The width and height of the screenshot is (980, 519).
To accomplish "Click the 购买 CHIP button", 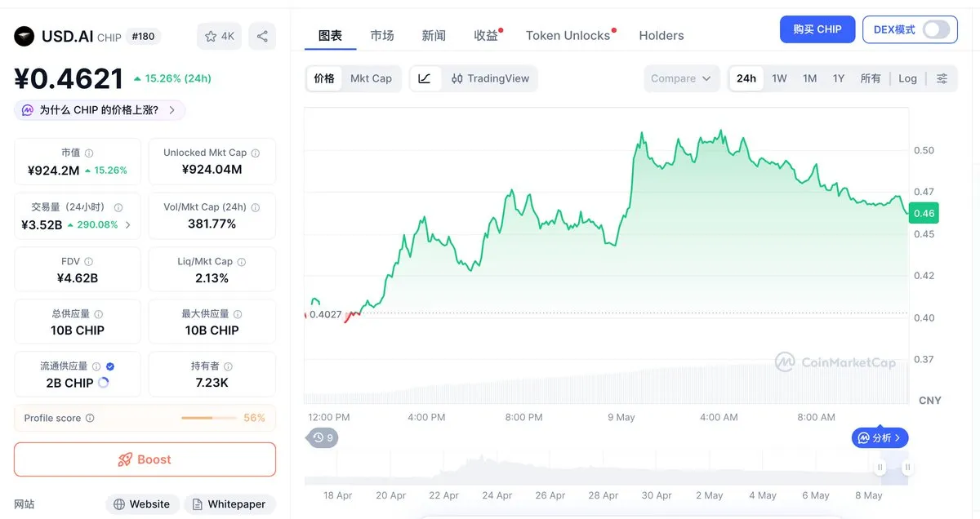I will tap(817, 29).
